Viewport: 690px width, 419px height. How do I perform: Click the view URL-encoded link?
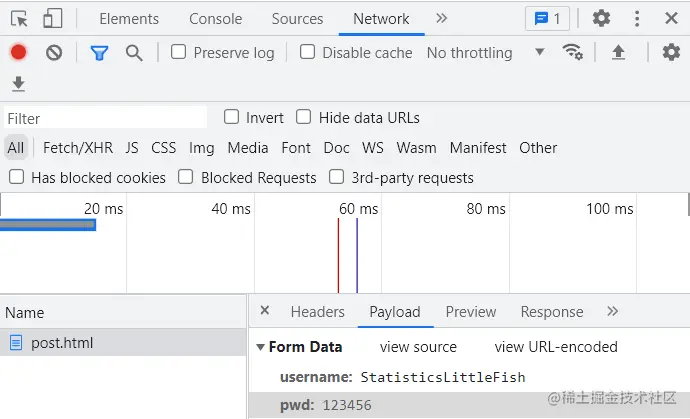(556, 347)
